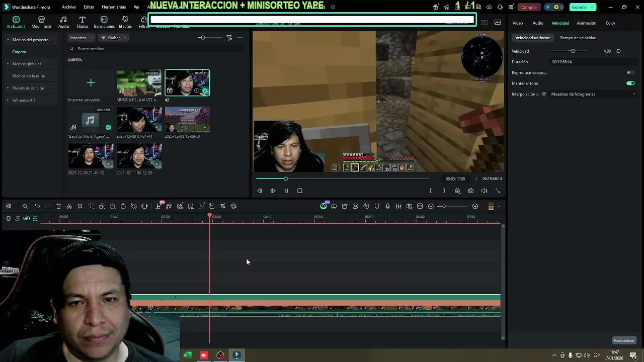
Task: Toggle the Mantener tono switch
Action: pyautogui.click(x=630, y=83)
